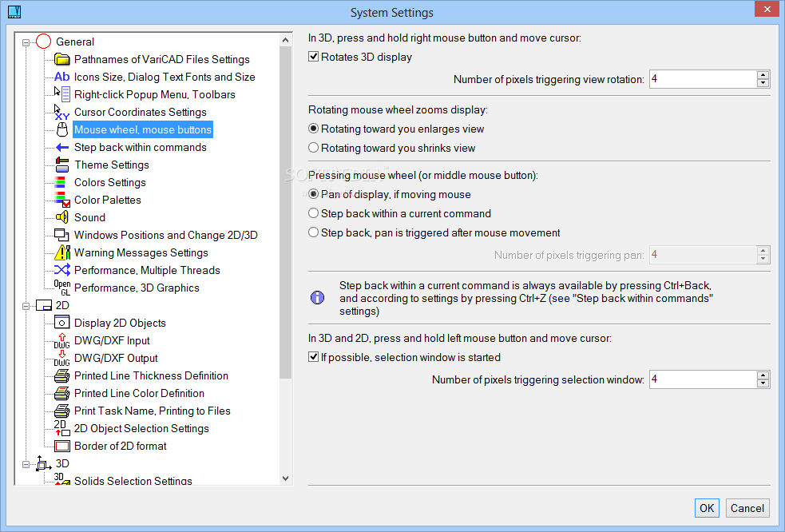
Task: Open Pathnames of VariCAD Files Settings
Action: 161,59
